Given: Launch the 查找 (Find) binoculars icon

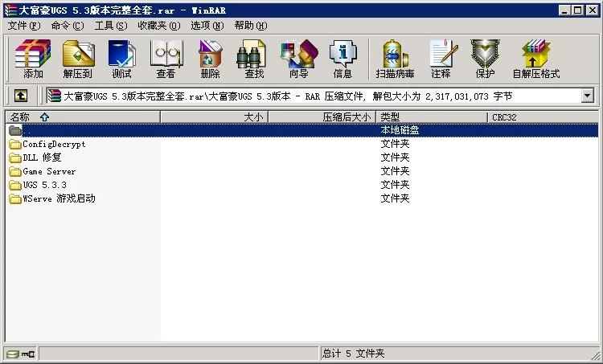Looking at the screenshot, I should (254, 59).
